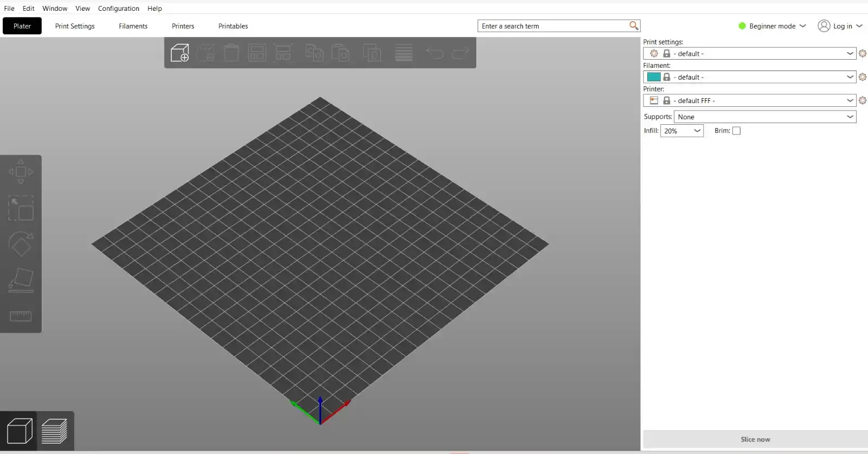Open the Supports dropdown showing None

765,117
